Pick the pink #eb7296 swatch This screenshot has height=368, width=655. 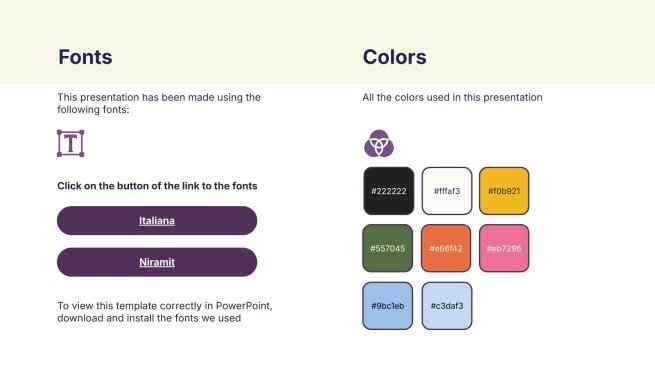pyautogui.click(x=504, y=248)
